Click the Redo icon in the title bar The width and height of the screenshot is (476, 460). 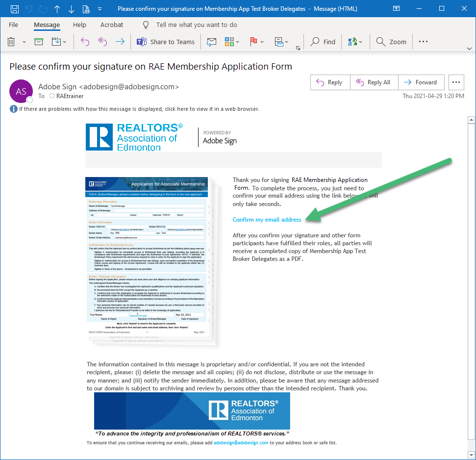(x=43, y=9)
